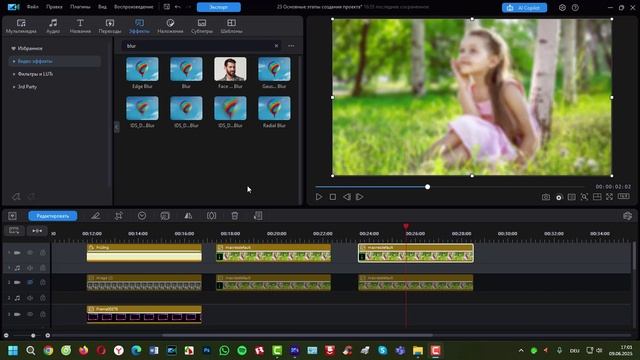The height and width of the screenshot is (360, 640).
Task: Click the undo arrow in top bar
Action: click(x=178, y=7)
